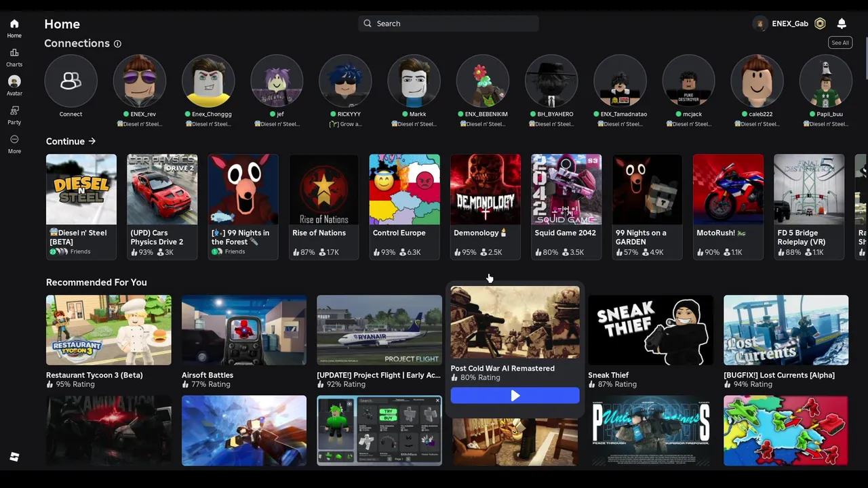Click the Post Cold War AI Remastered title
This screenshot has width=868, height=488.
(x=502, y=368)
